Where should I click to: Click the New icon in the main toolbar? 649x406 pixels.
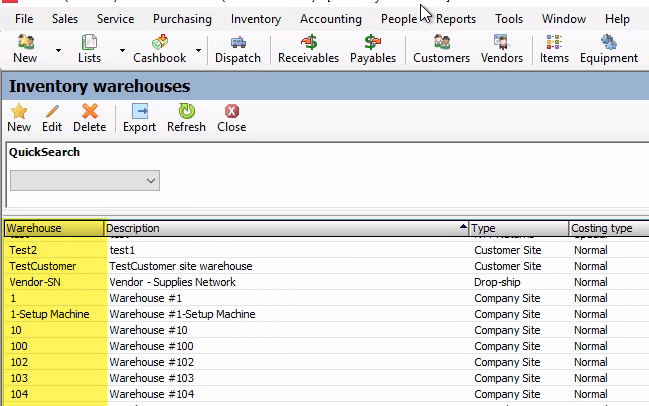[x=25, y=49]
